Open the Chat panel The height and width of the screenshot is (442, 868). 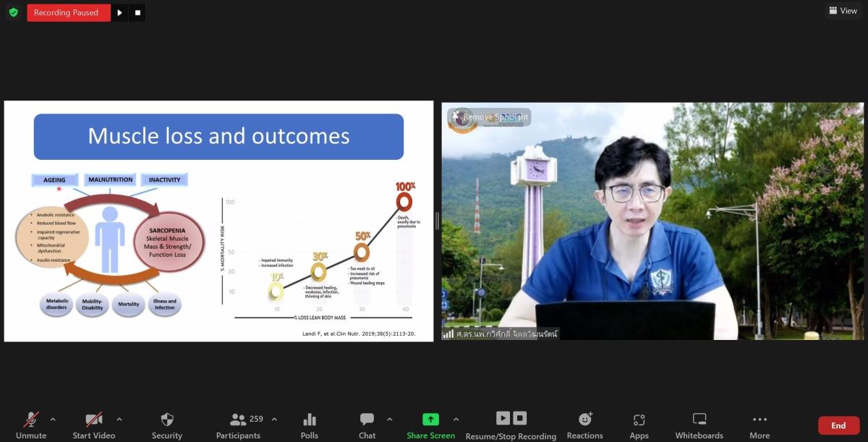coord(367,425)
